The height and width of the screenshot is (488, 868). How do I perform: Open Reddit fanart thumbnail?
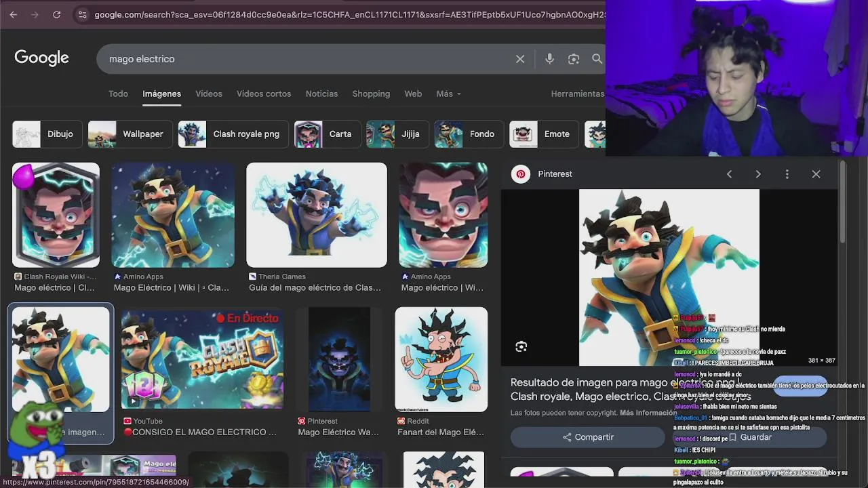coord(441,359)
